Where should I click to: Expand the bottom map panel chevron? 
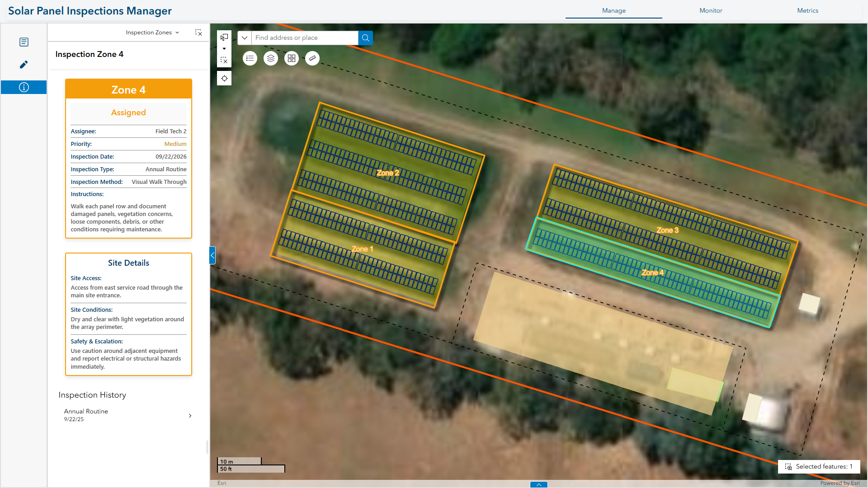(x=539, y=485)
